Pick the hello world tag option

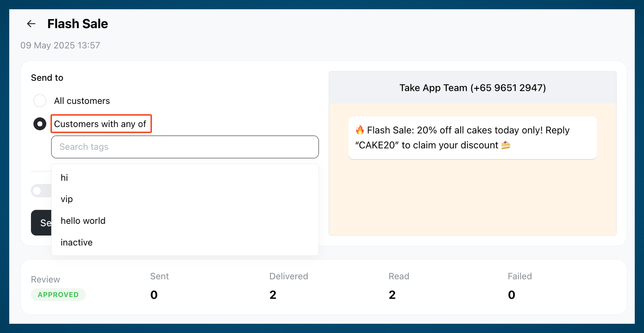(x=185, y=221)
